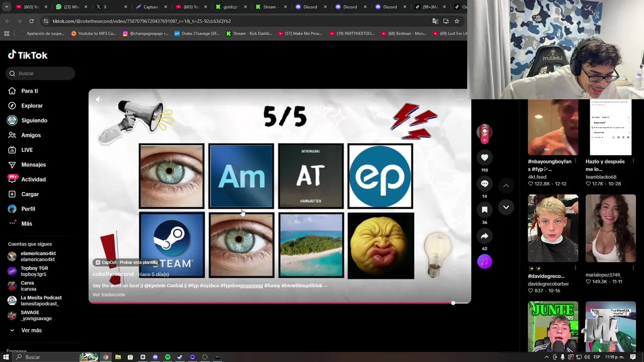Go to the Siguiendo feed
The height and width of the screenshot is (362, 644).
pos(34,120)
